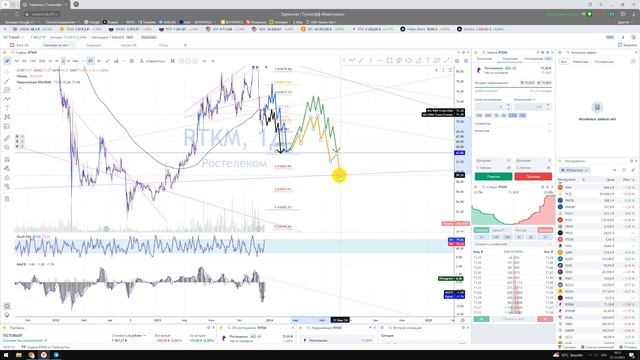
Task: Click the instruments panel link-group yellow dot
Action: [560, 161]
